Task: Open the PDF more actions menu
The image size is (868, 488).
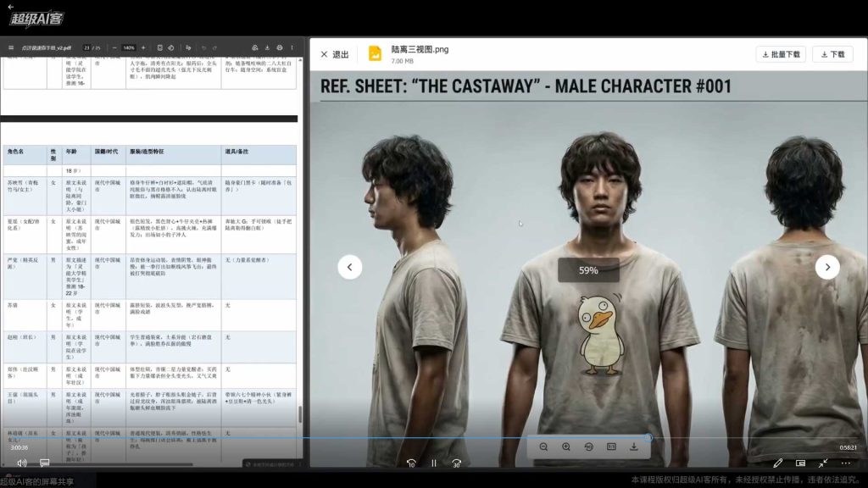Action: pos(292,47)
